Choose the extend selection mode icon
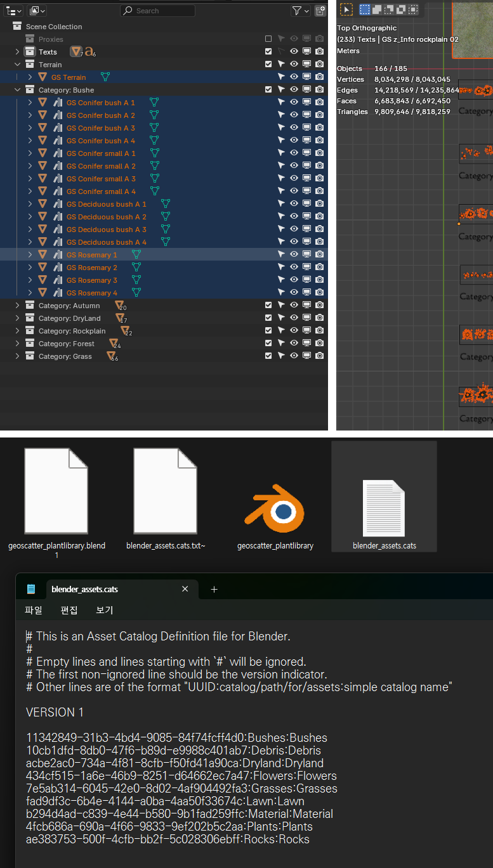Image resolution: width=493 pixels, height=868 pixels. click(377, 9)
